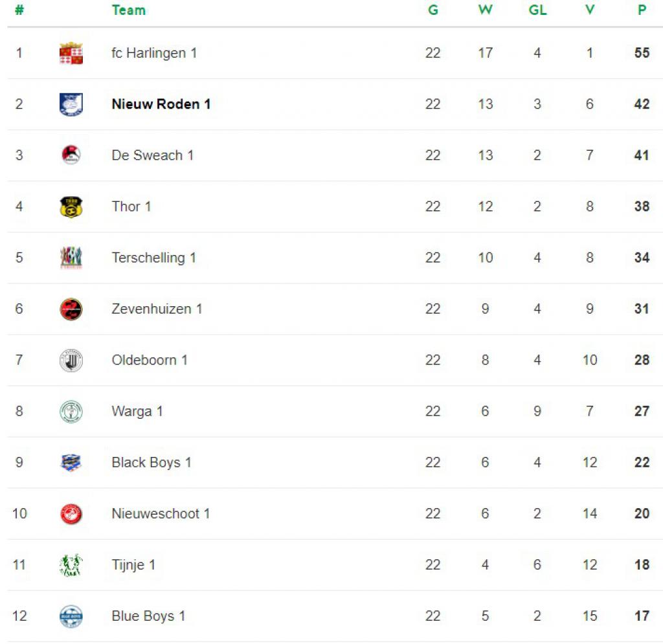
Task: Select the Thor yellow-black crest
Action: coord(71,206)
